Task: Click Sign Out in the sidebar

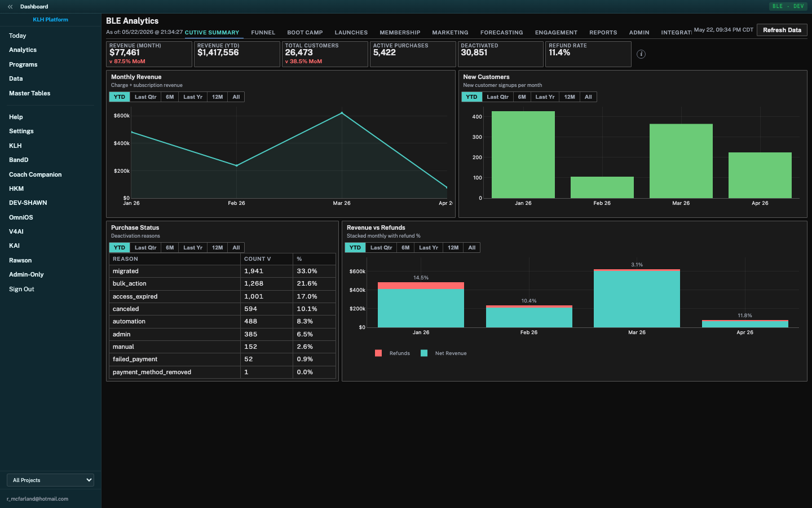Action: tap(21, 290)
